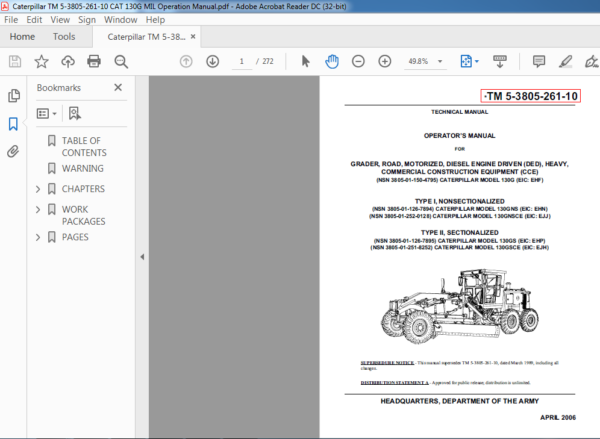Select the WORK PACKAGES bookmark label
Image resolution: width=600 pixels, height=439 pixels.
83,215
